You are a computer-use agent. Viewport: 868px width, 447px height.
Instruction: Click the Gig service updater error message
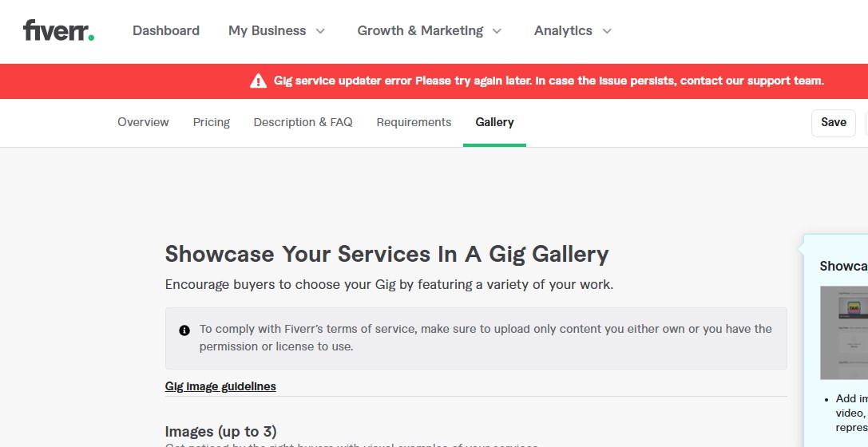[x=549, y=81]
